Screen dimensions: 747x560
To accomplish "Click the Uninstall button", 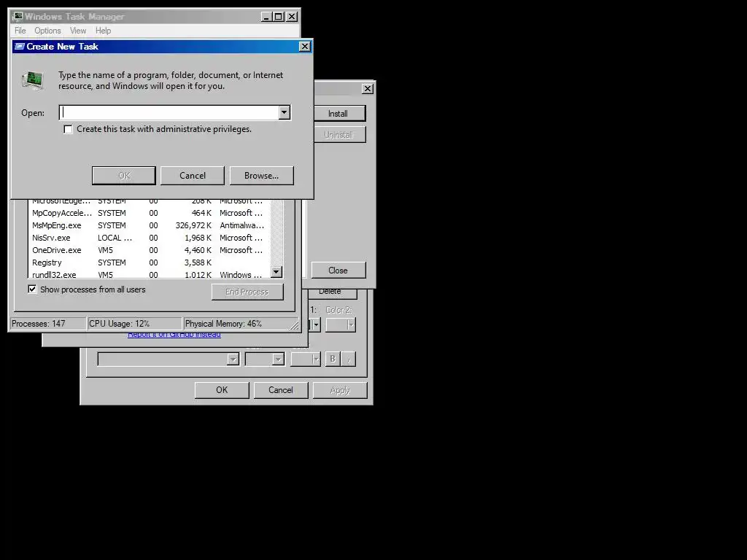I will (x=338, y=135).
